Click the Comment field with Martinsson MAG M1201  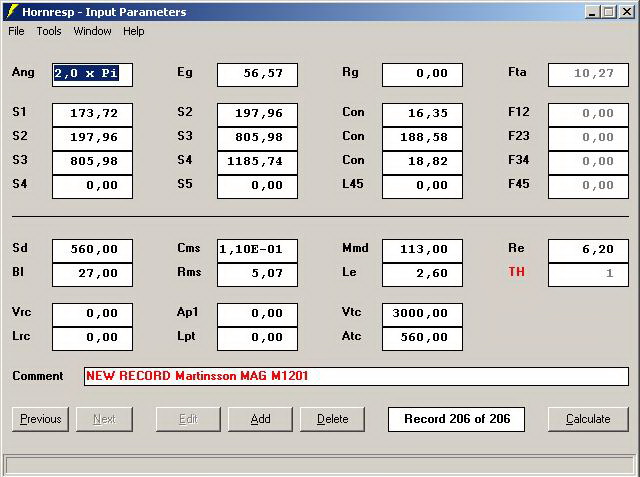356,376
